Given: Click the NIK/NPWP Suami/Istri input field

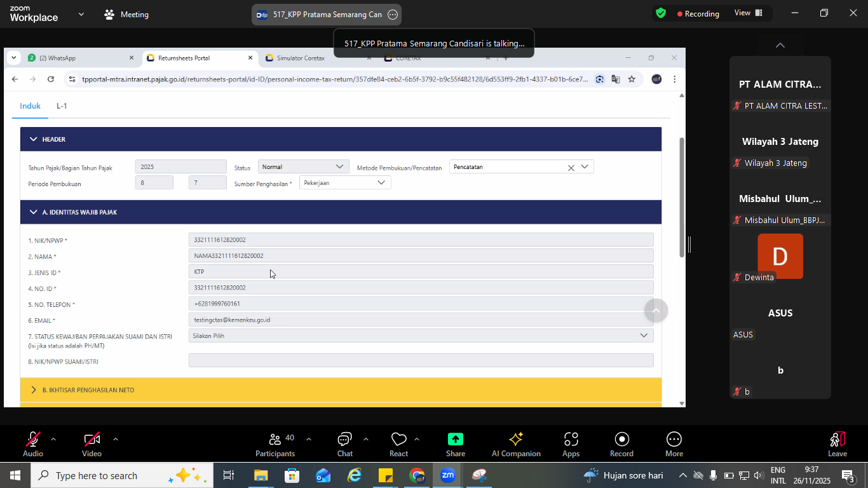Looking at the screenshot, I should click(421, 361).
